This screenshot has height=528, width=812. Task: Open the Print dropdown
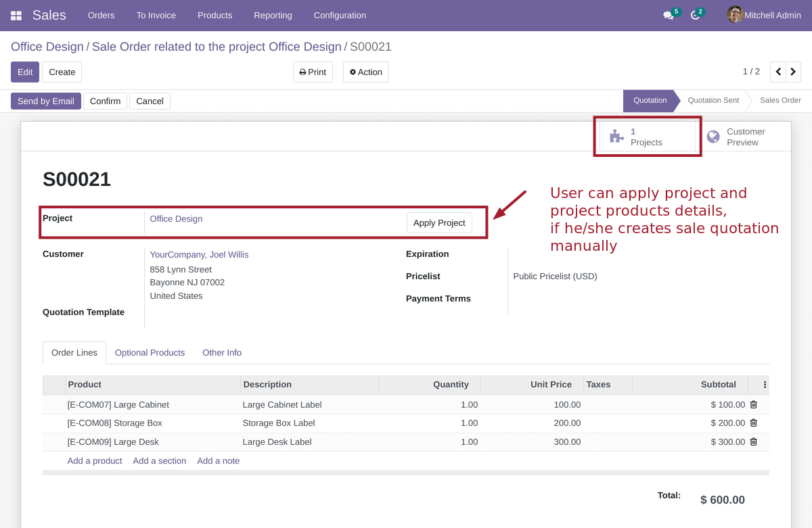pyautogui.click(x=313, y=72)
